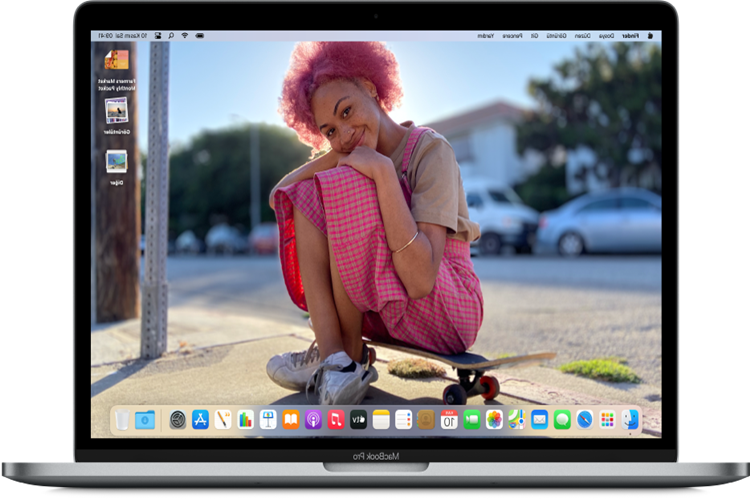Screen dimensions: 750x500
Task: Click the Wi-Fi status icon
Action: (x=185, y=36)
